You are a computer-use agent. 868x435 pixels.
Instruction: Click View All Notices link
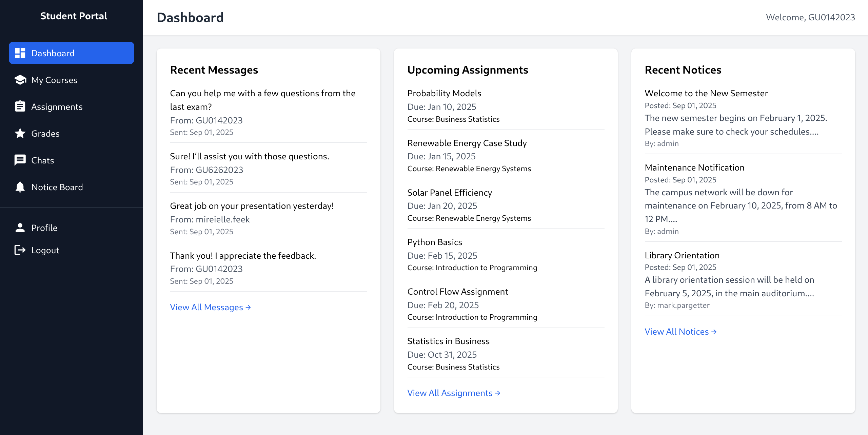point(680,332)
